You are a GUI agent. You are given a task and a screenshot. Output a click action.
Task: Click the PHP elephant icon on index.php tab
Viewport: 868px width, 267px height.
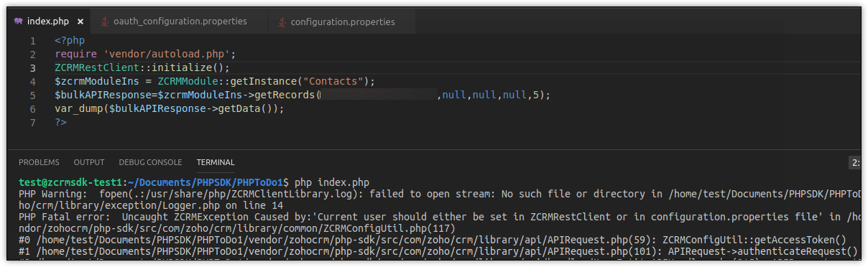tap(18, 22)
